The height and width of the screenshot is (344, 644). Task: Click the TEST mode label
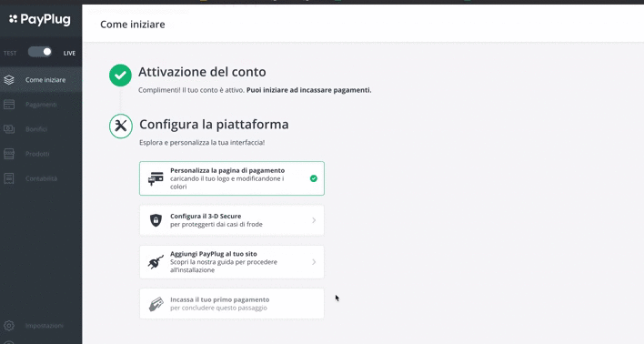pyautogui.click(x=10, y=53)
